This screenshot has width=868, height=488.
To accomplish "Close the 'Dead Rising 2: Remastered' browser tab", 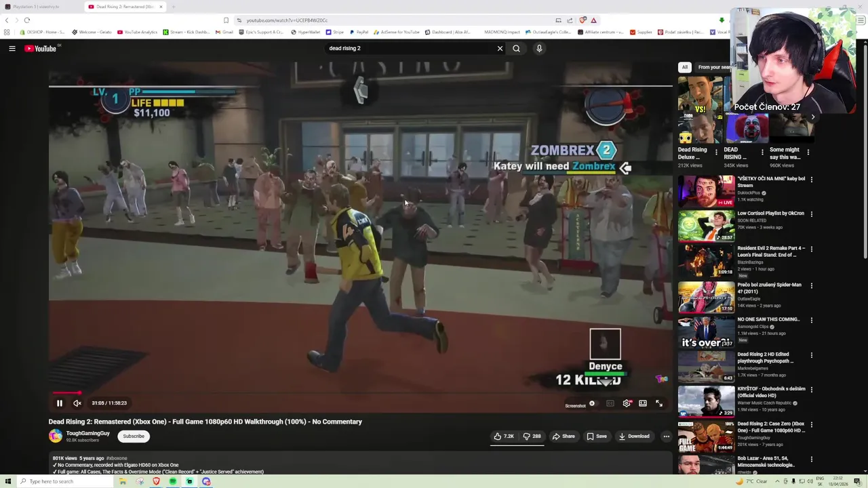I will tap(161, 7).
